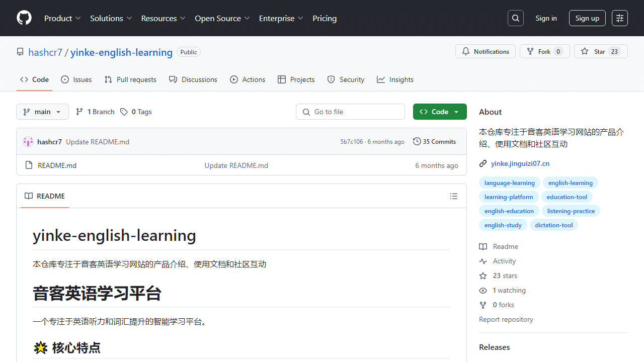Viewport: 644px width, 362px height.
Task: Click the Go to file search field
Action: tap(350, 112)
